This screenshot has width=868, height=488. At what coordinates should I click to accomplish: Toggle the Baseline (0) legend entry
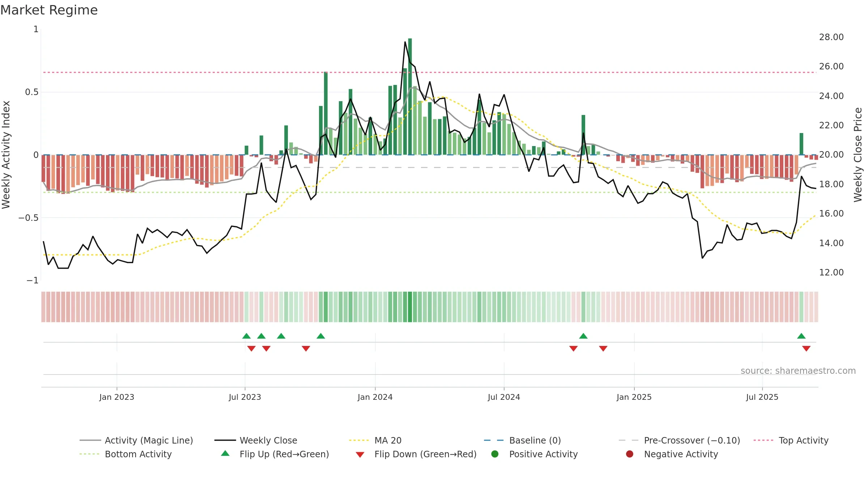coord(522,440)
